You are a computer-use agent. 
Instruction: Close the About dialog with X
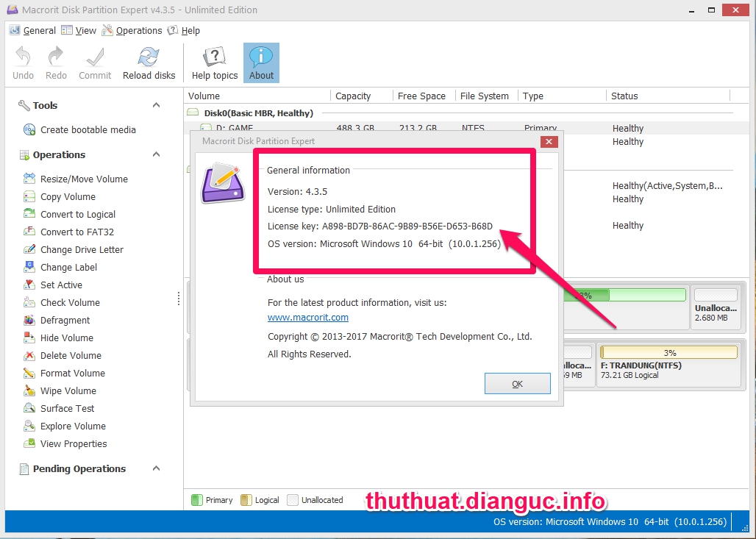pos(549,141)
